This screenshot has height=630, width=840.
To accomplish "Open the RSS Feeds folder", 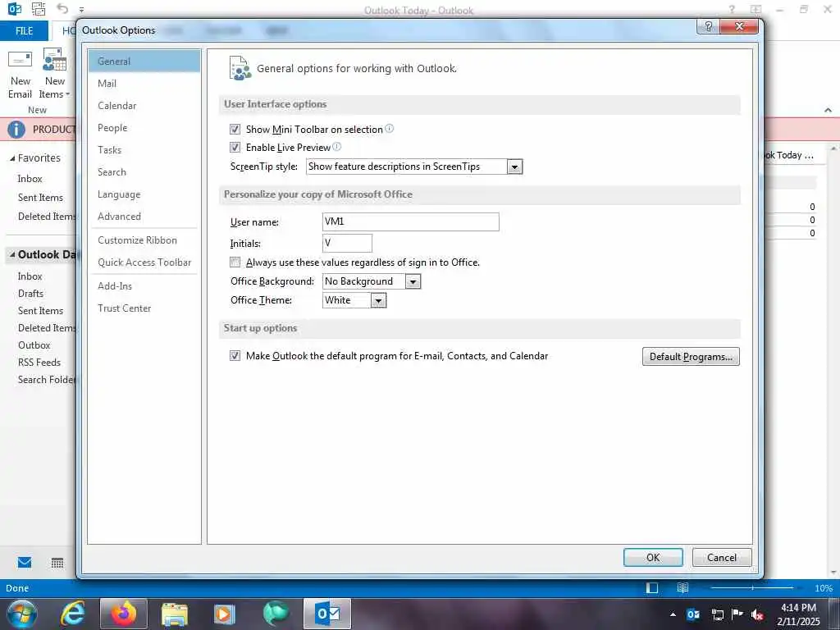I will 39,362.
